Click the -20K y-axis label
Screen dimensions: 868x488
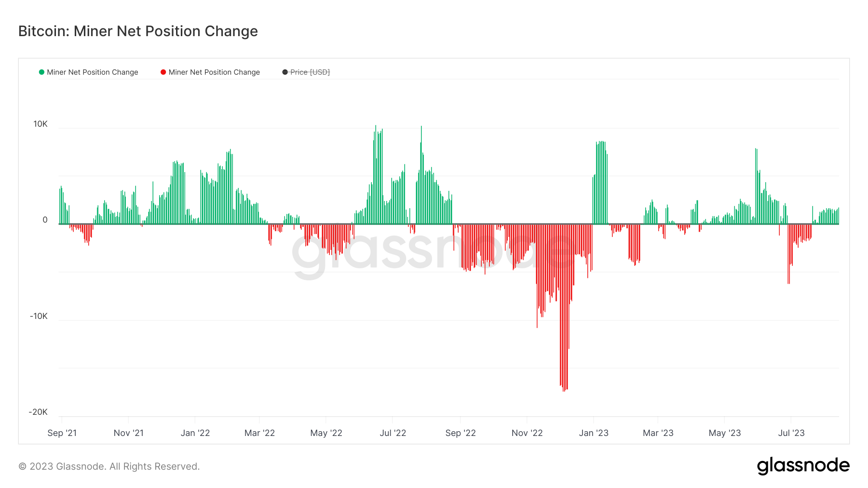pos(38,412)
